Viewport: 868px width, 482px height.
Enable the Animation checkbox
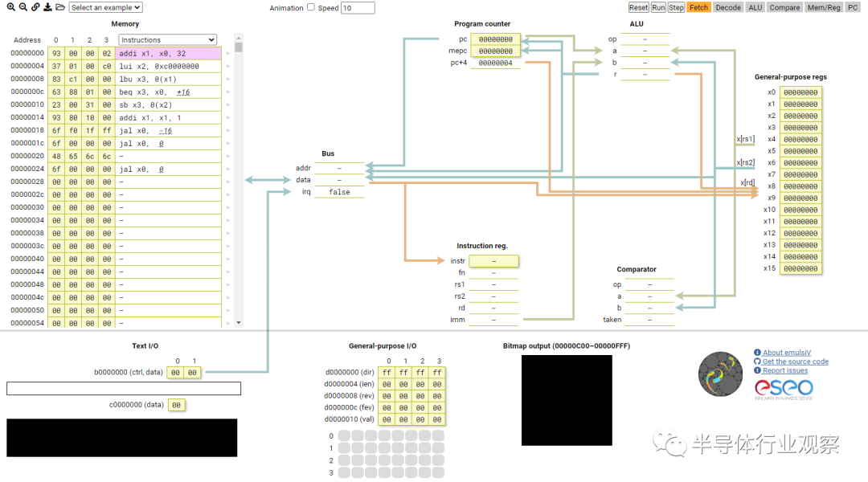pos(310,7)
